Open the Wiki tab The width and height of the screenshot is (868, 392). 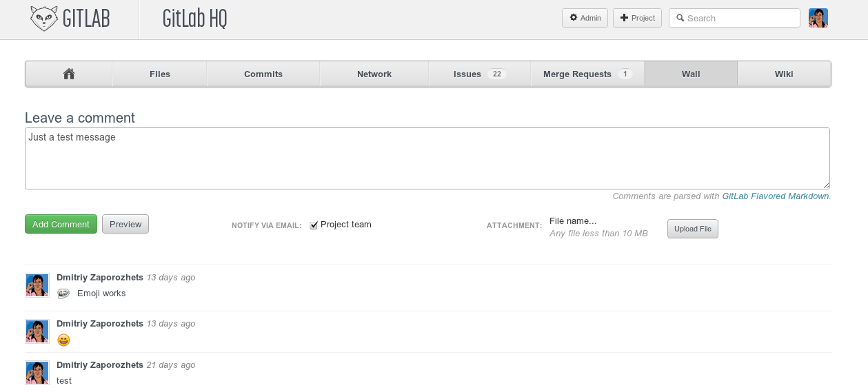click(784, 74)
